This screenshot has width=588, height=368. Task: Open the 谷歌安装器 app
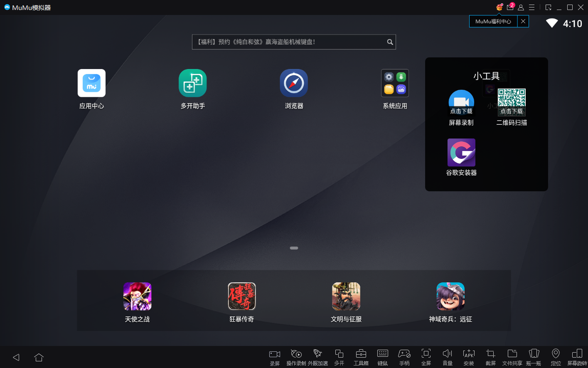461,153
